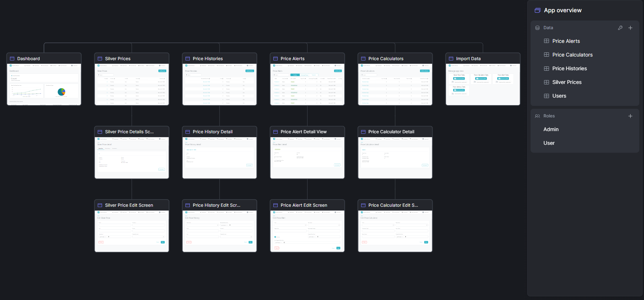Open the Price Alert Edit Screen thumbnail
Image resolution: width=644 pixels, height=300 pixels.
(x=307, y=231)
